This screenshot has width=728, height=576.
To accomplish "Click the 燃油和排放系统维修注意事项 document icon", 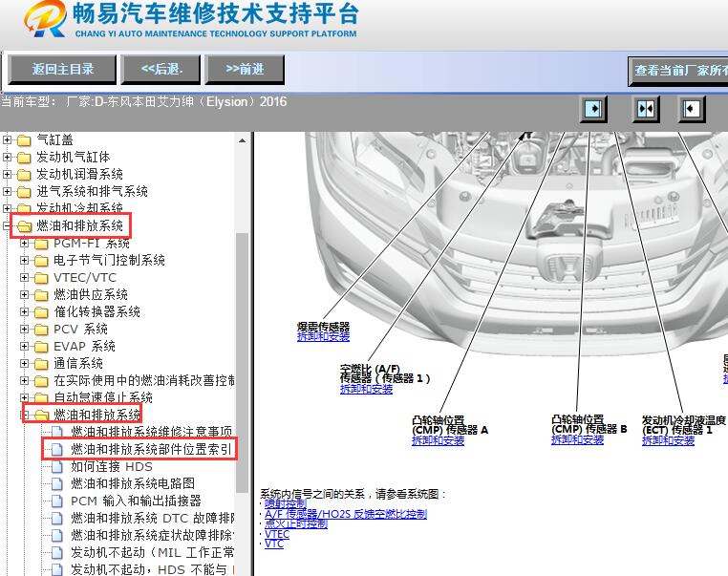I will coord(57,432).
